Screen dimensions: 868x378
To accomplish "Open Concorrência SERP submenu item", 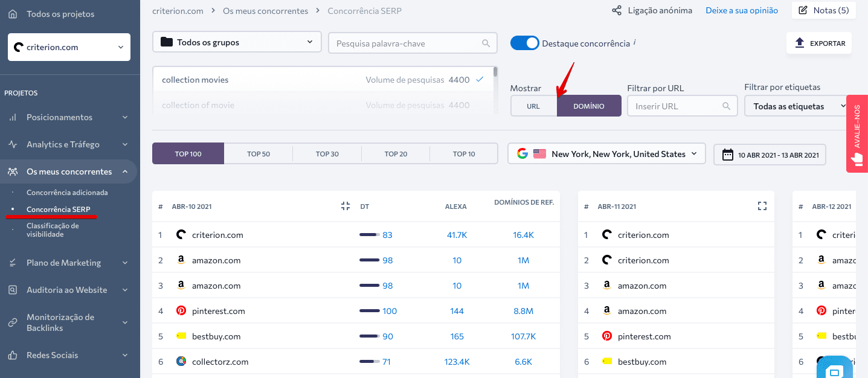I will [x=59, y=209].
